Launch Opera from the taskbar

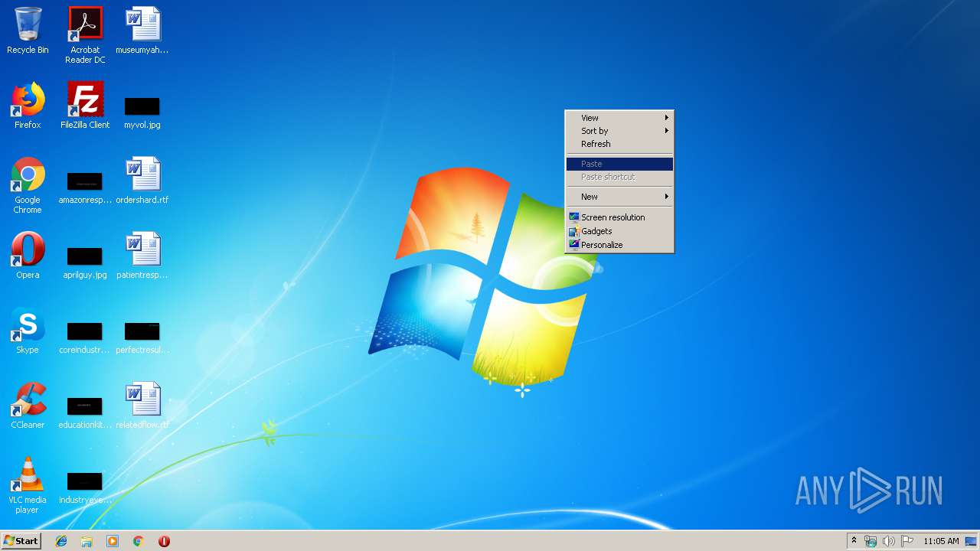coord(164,541)
